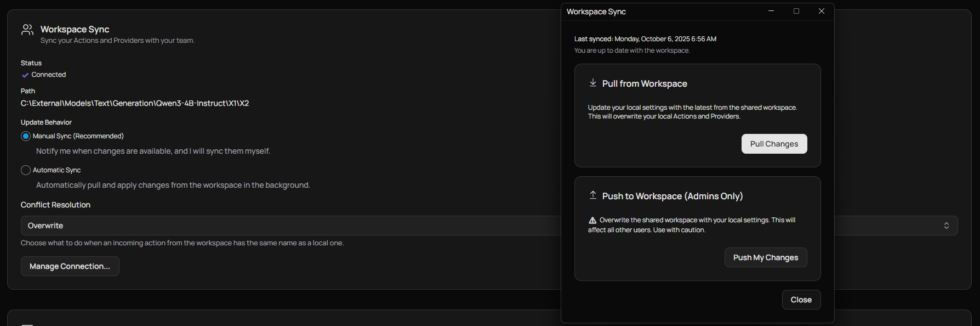The height and width of the screenshot is (326, 980).
Task: Click the Workspace Sync dialog title
Action: [x=596, y=11]
